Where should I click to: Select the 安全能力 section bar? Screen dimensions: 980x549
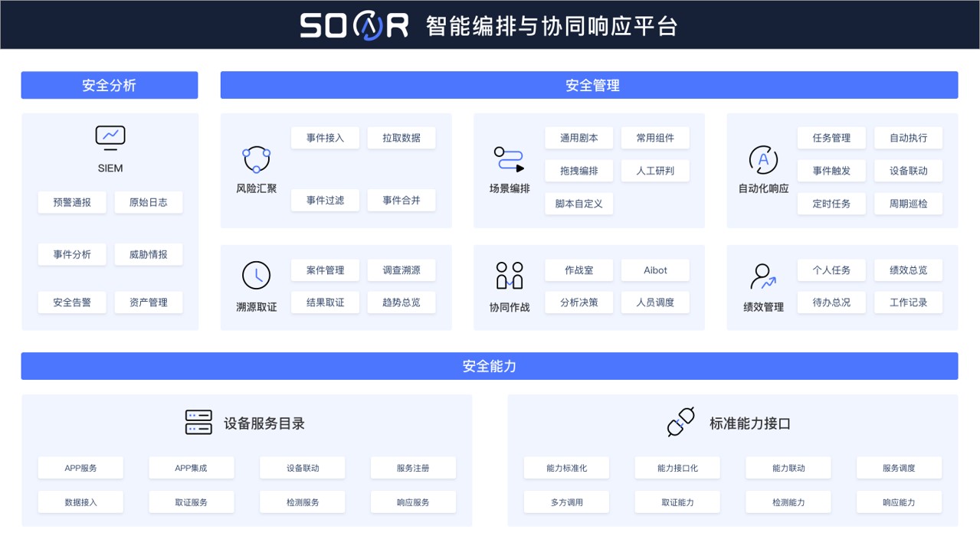(489, 366)
